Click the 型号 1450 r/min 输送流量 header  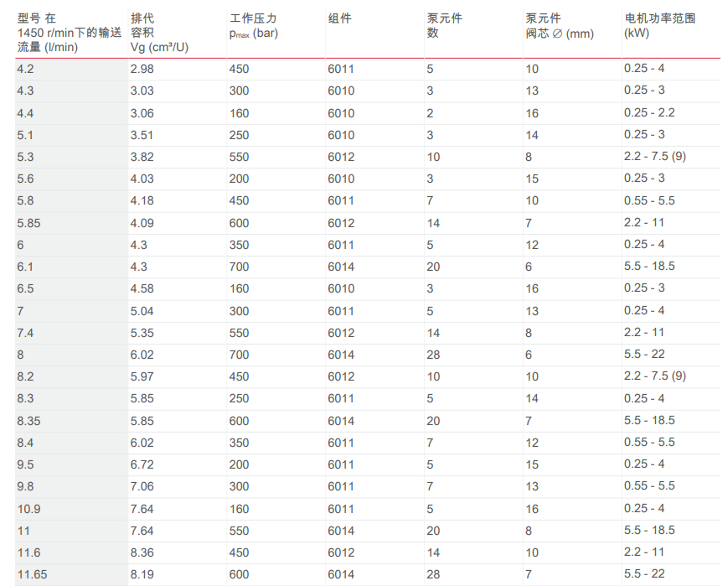[70, 33]
